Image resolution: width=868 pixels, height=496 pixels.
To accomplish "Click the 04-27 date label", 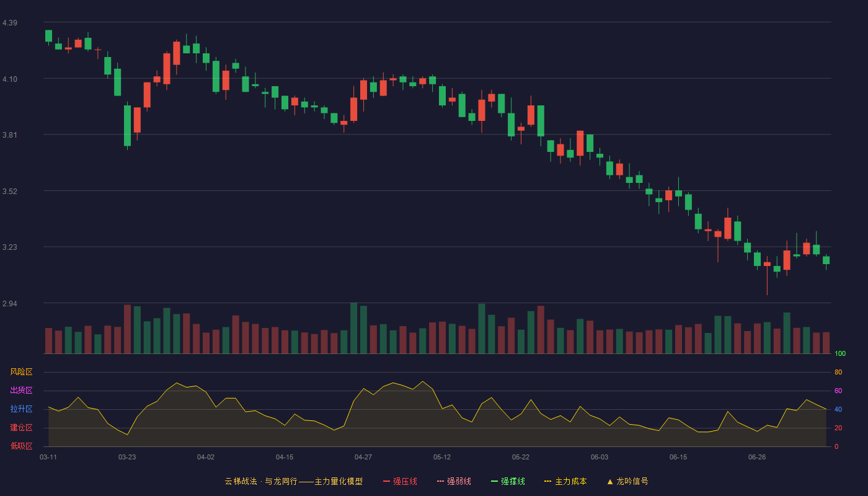I will click(x=363, y=457).
